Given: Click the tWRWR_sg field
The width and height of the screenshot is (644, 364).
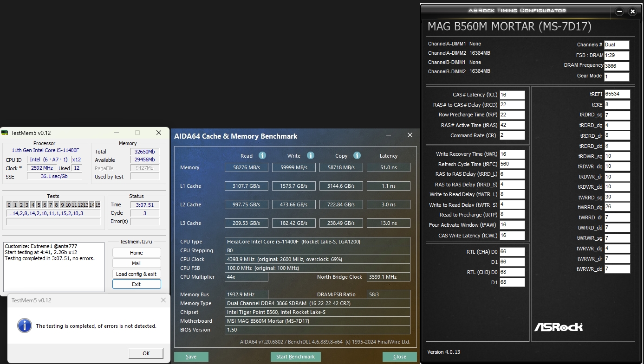Looking at the screenshot, I should pos(618,238).
